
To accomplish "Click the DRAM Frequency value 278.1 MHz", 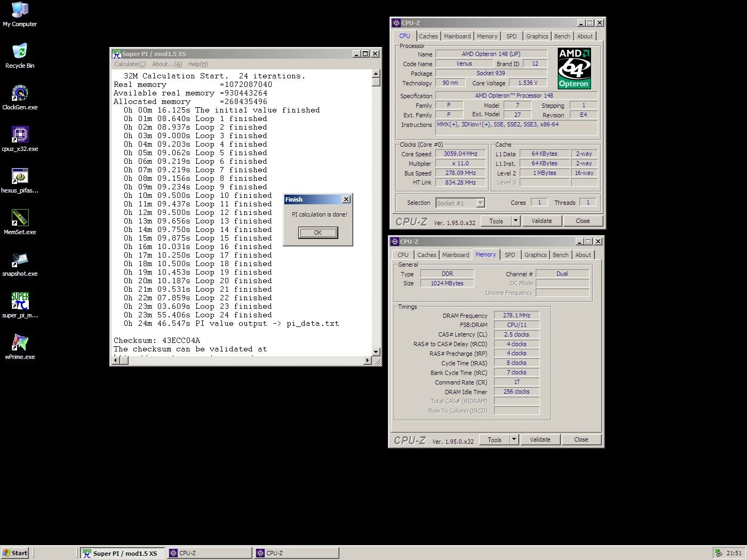I will [516, 315].
